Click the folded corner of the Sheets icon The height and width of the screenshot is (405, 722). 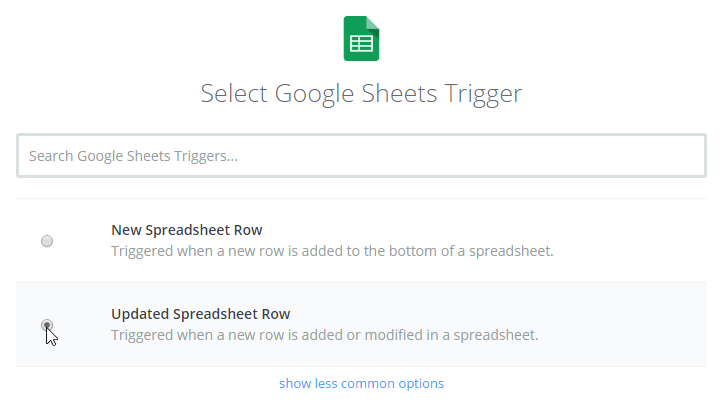[x=373, y=23]
